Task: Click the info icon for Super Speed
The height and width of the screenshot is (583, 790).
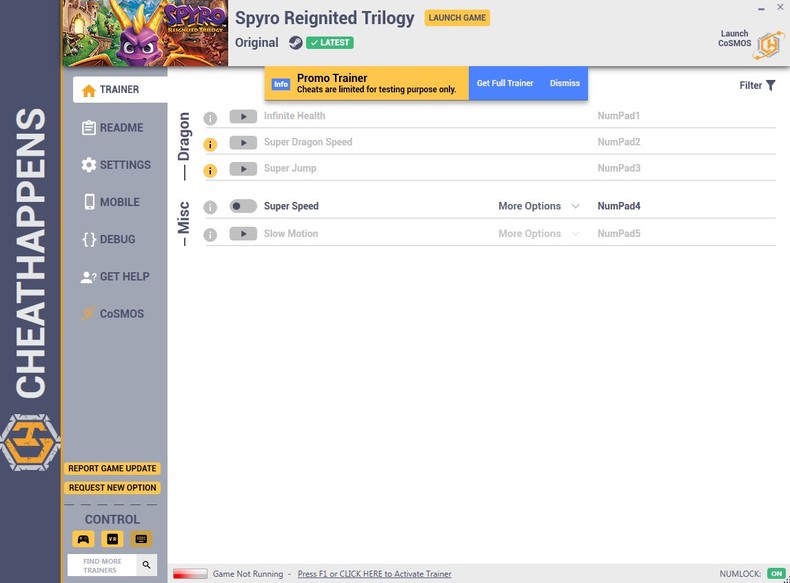Action: click(210, 207)
